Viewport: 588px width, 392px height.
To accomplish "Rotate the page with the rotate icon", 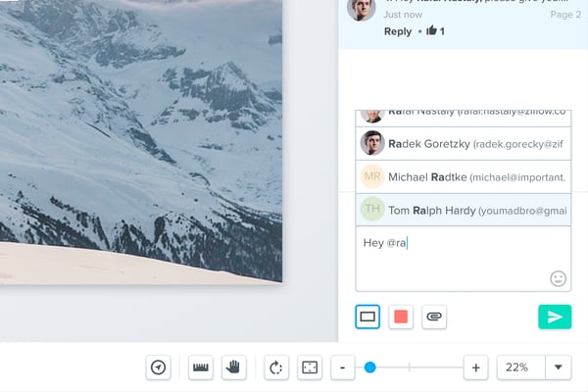I will [276, 367].
